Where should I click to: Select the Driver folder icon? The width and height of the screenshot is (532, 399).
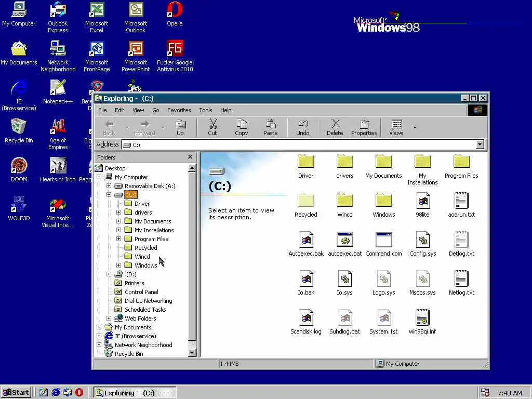[x=305, y=166]
